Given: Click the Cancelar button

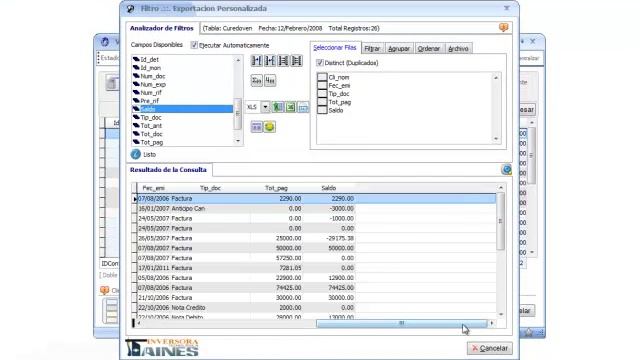Looking at the screenshot, I should click(x=490, y=348).
